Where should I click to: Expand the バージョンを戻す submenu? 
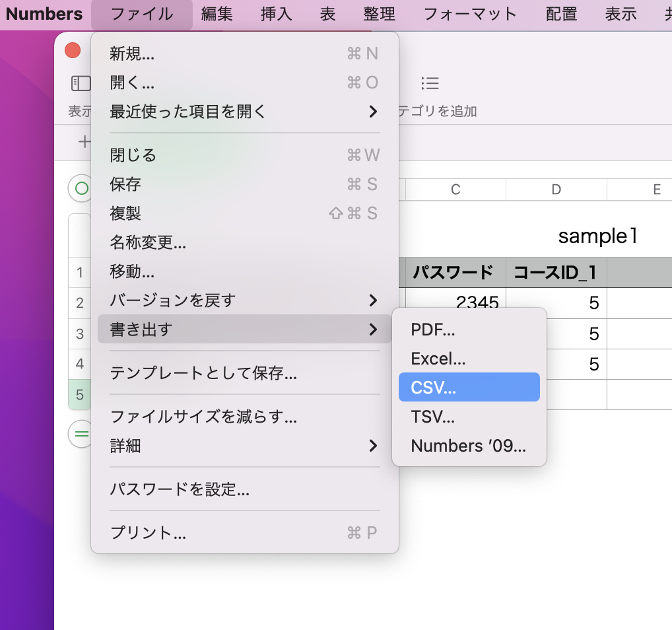tap(244, 300)
